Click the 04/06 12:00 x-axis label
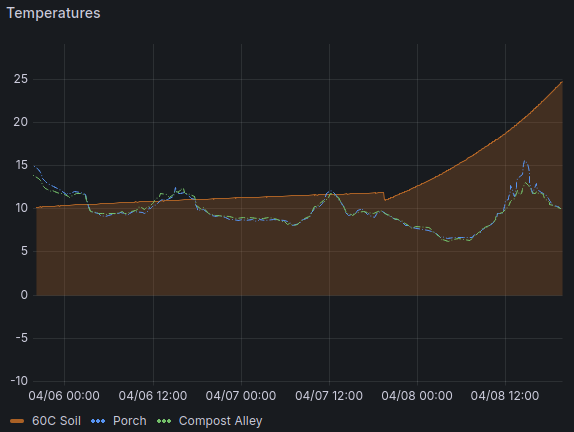The width and height of the screenshot is (574, 432). 153,396
